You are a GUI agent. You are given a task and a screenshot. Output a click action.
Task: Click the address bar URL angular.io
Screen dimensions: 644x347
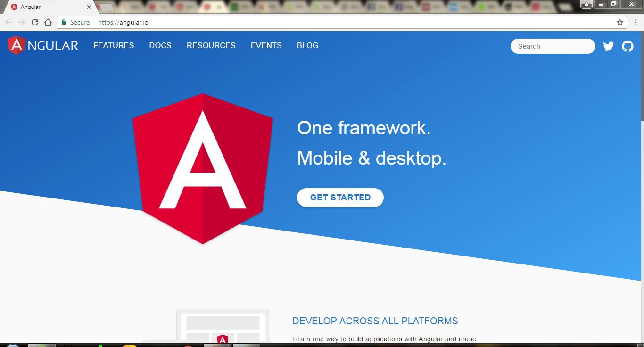[123, 22]
